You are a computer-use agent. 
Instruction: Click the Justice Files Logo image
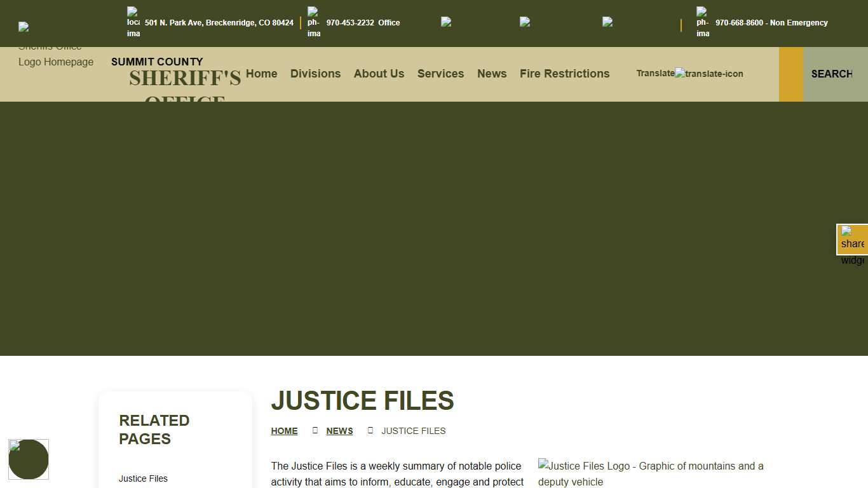[651, 473]
